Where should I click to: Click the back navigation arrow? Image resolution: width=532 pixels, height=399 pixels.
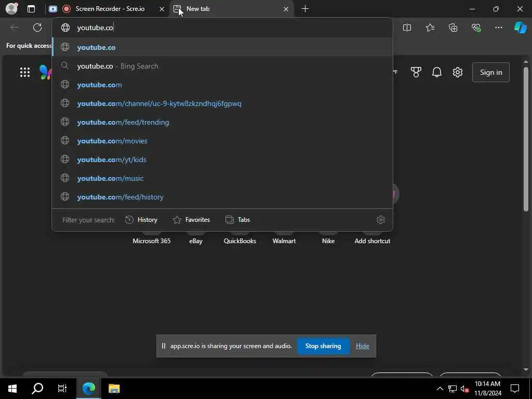15,28
